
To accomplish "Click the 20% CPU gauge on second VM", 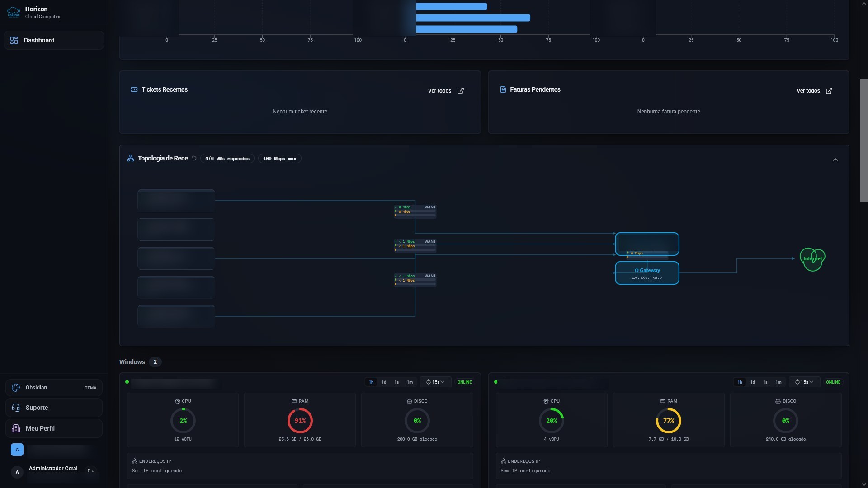I will coord(552,421).
